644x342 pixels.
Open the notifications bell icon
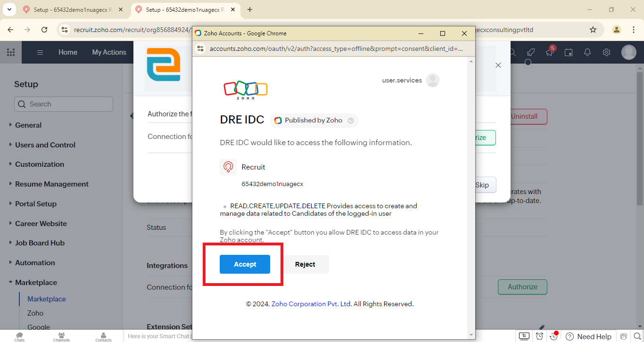click(x=587, y=52)
